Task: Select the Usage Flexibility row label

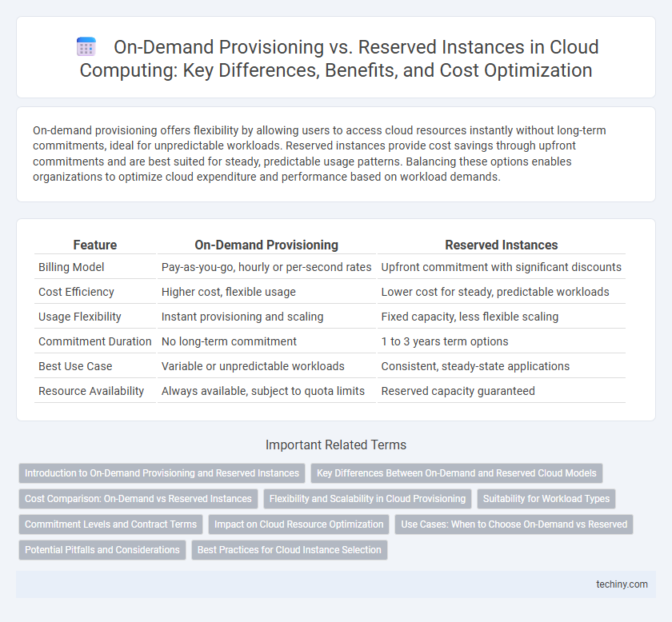Action: click(80, 317)
